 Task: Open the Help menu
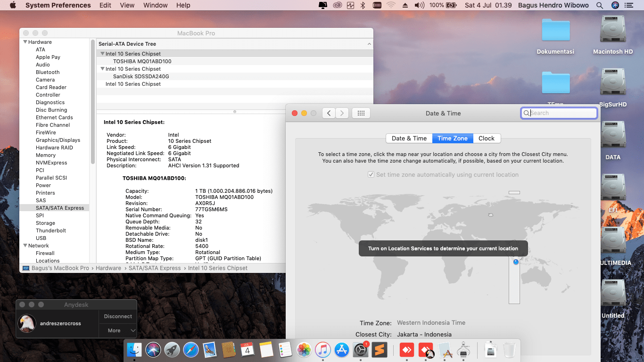(x=183, y=5)
